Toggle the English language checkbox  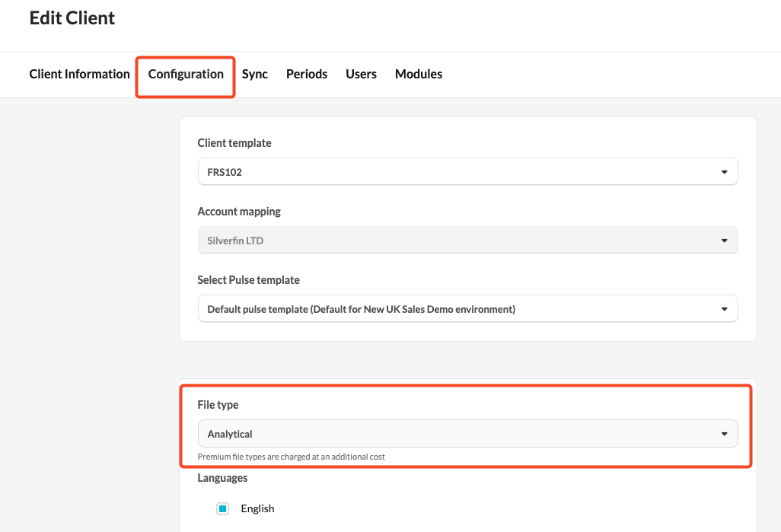[222, 508]
